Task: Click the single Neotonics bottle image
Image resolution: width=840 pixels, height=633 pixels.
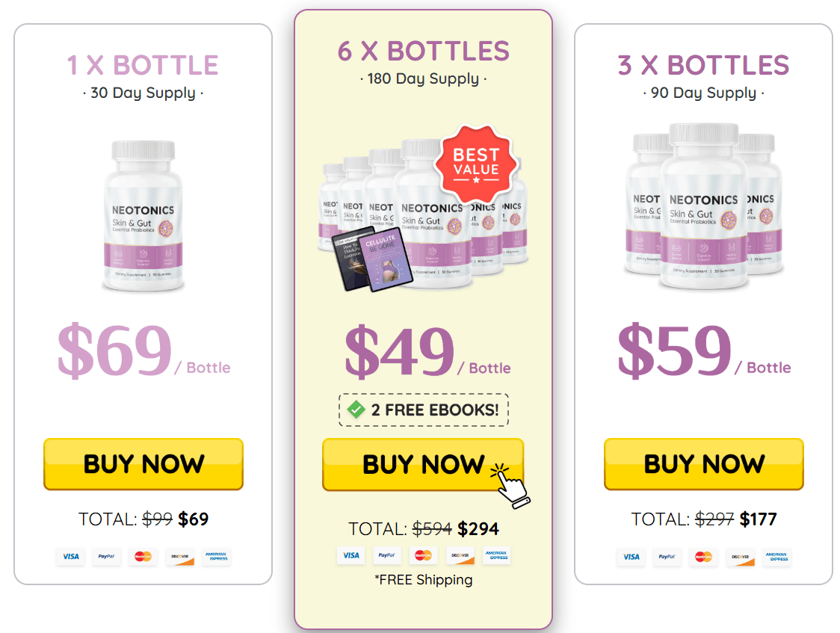Action: [x=143, y=216]
